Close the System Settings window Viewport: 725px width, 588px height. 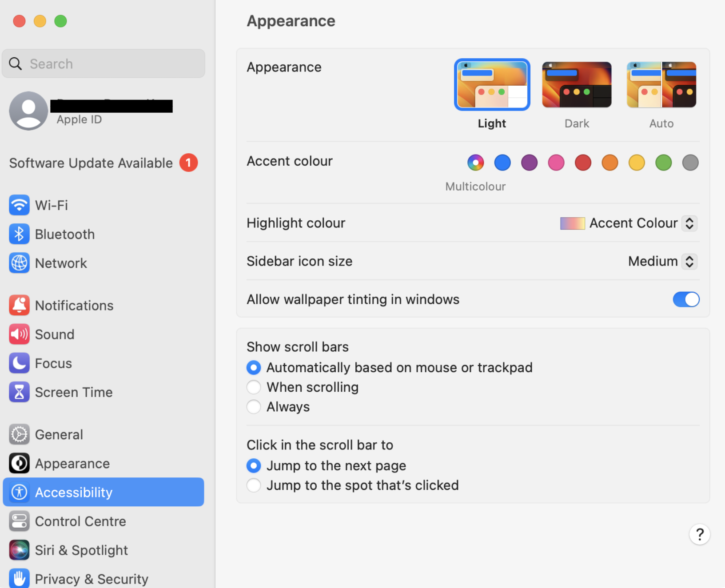click(x=19, y=21)
